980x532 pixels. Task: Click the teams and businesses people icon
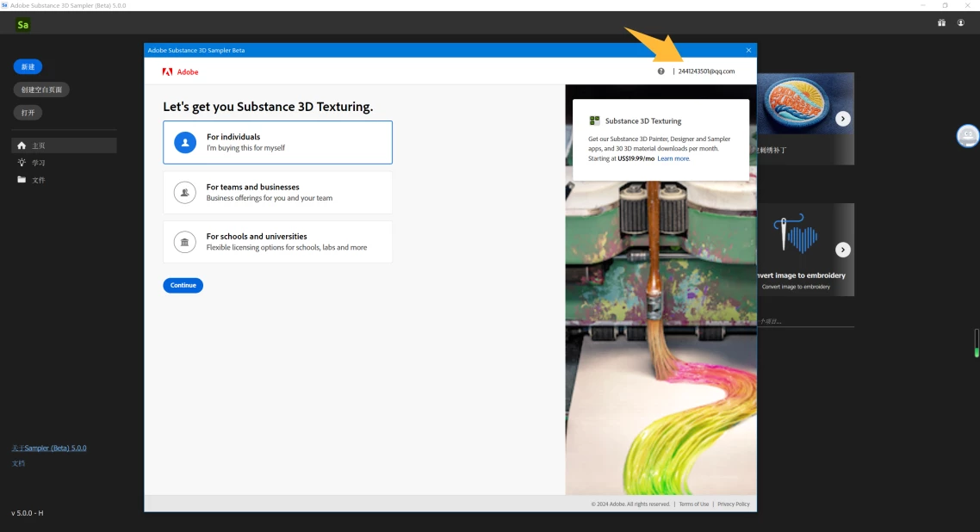185,192
